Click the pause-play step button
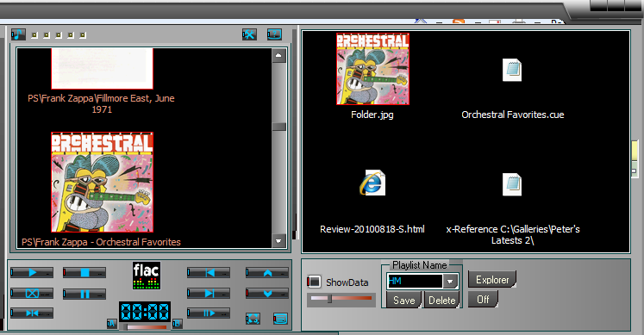Screen dimensions: 644x335 coord(209,313)
